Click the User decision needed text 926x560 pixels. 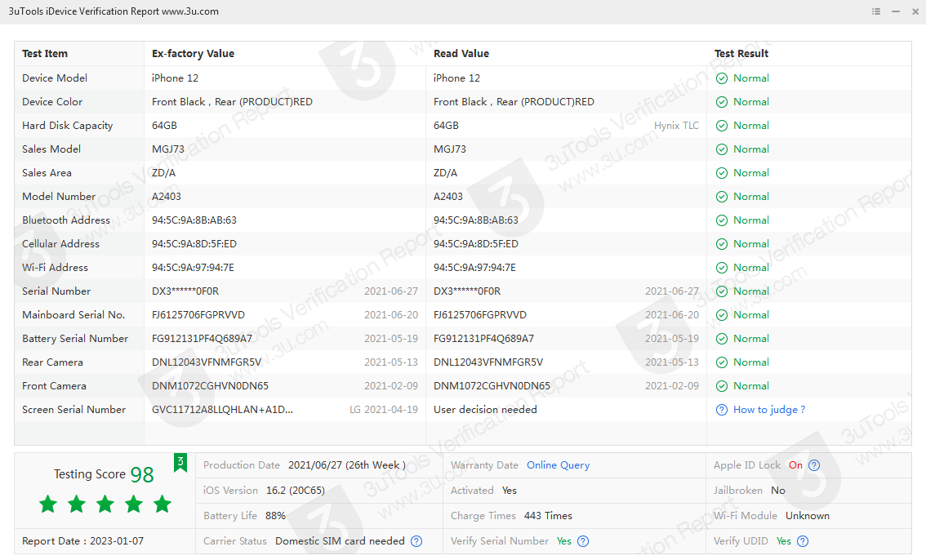click(x=485, y=410)
